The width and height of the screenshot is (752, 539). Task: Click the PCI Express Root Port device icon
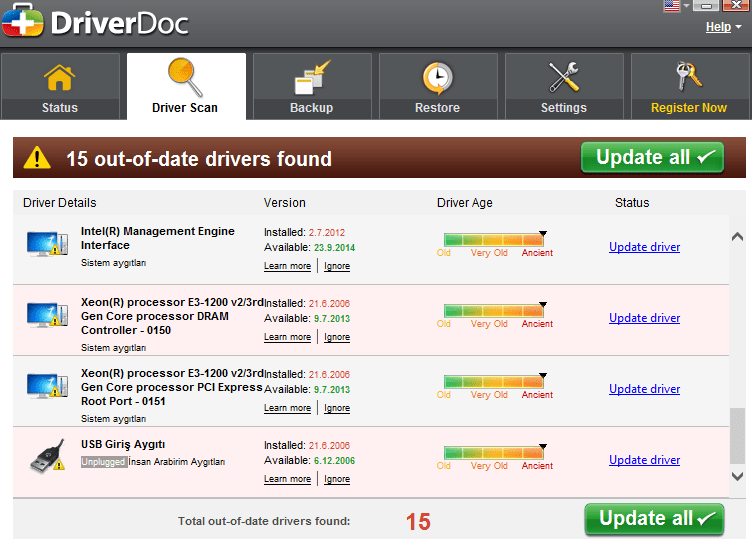click(x=47, y=386)
